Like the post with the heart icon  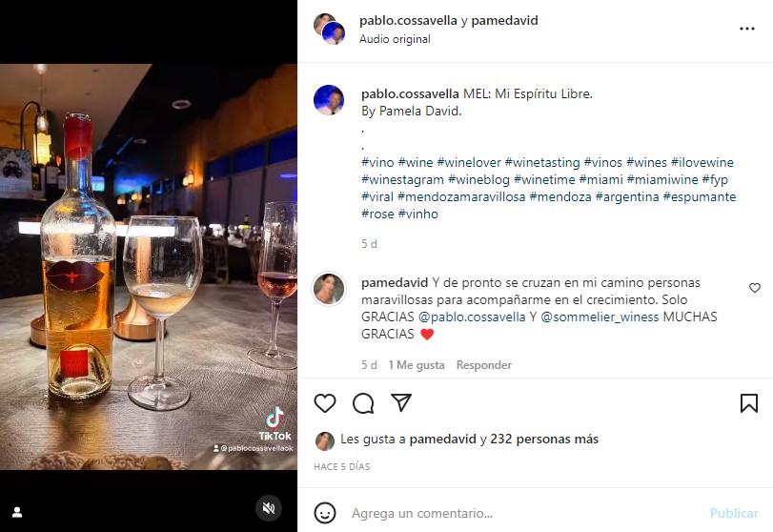(x=325, y=403)
